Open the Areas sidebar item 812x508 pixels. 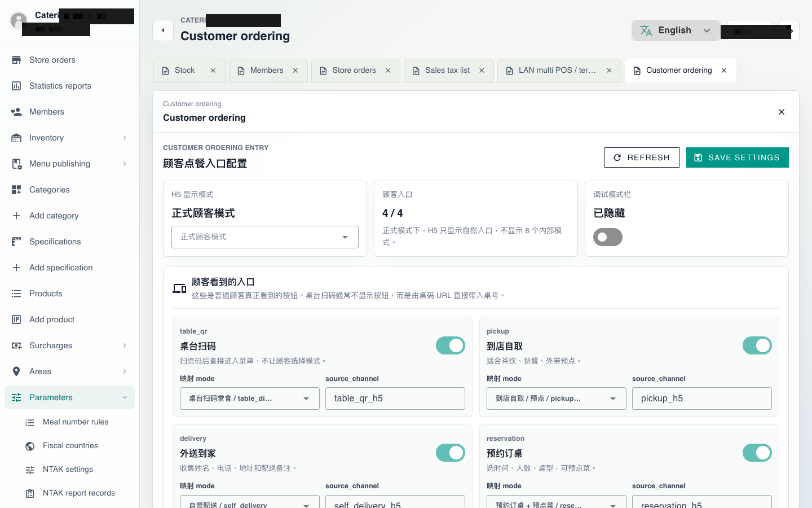click(69, 371)
